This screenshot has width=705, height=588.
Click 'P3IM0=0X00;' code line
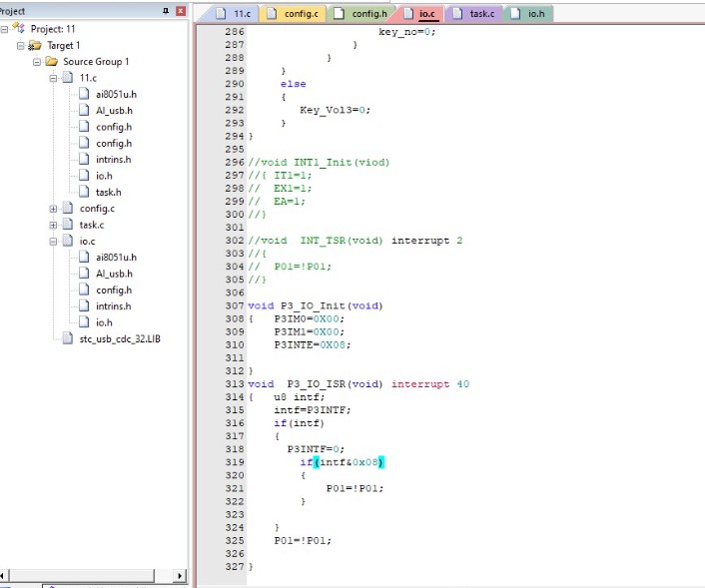pos(310,318)
